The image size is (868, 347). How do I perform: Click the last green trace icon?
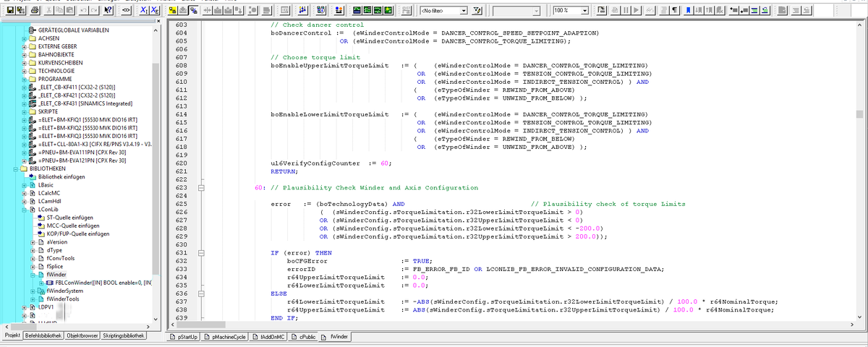point(388,10)
